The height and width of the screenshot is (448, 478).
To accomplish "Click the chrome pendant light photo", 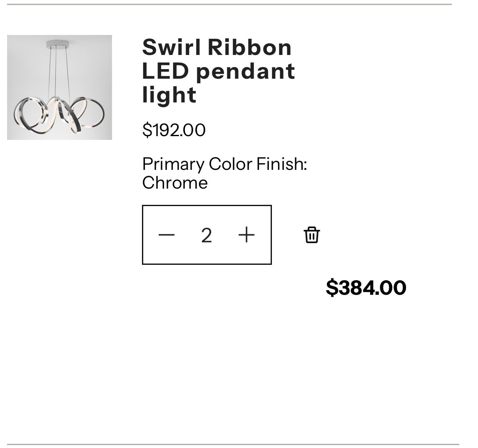I will (x=60, y=87).
